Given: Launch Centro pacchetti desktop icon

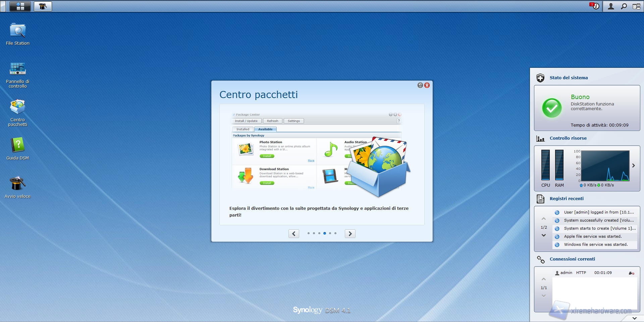Looking at the screenshot, I should pos(18,107).
